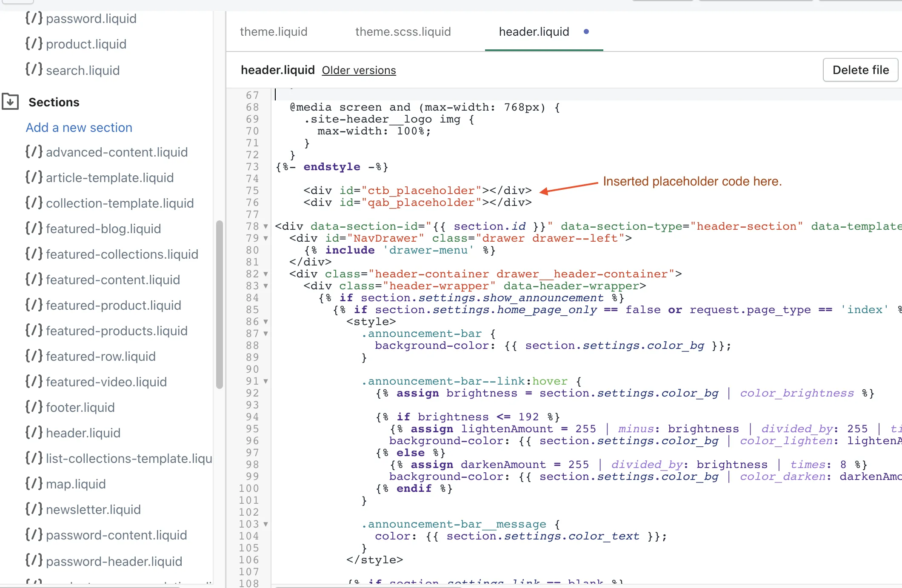This screenshot has height=588, width=902.
Task: Click Add a new section link
Action: pos(79,127)
